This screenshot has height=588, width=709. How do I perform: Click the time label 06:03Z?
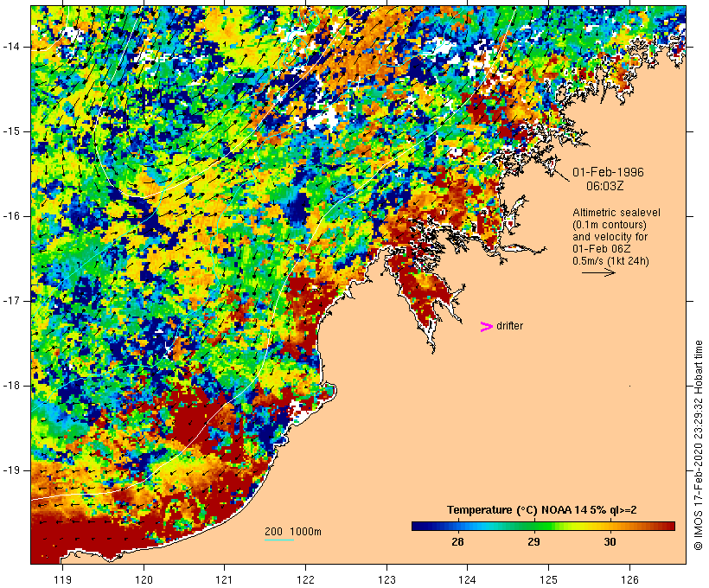(605, 186)
